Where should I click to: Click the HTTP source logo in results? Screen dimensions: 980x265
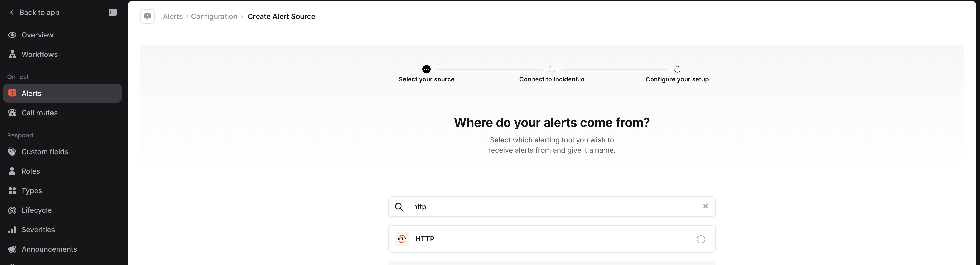click(x=402, y=239)
